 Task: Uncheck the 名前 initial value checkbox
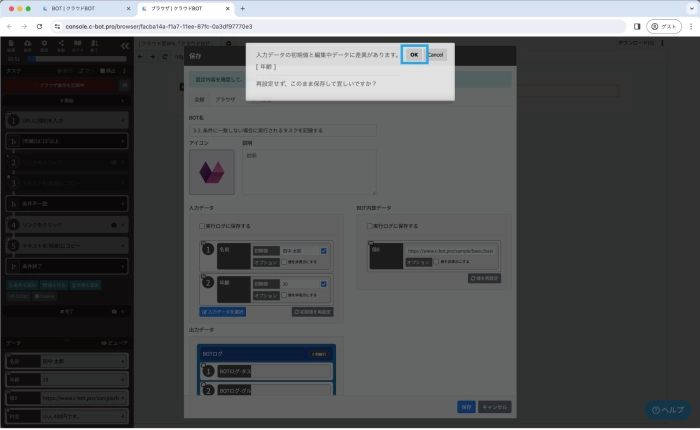click(323, 250)
